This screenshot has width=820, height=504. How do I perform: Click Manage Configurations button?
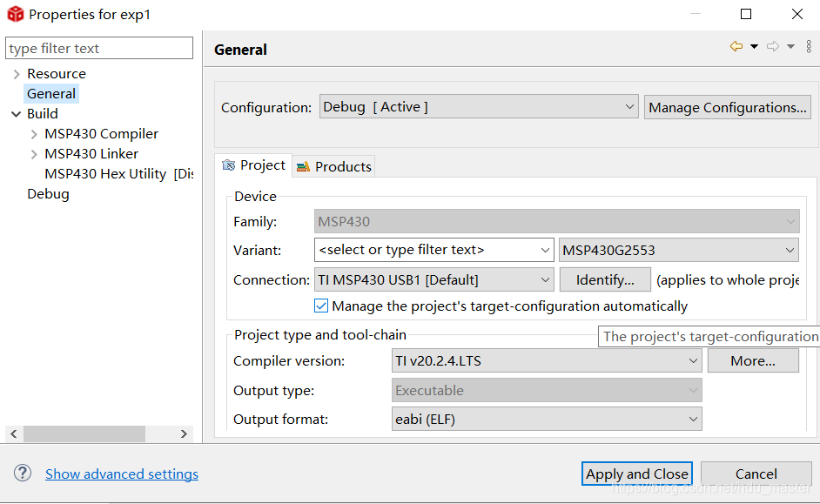728,107
